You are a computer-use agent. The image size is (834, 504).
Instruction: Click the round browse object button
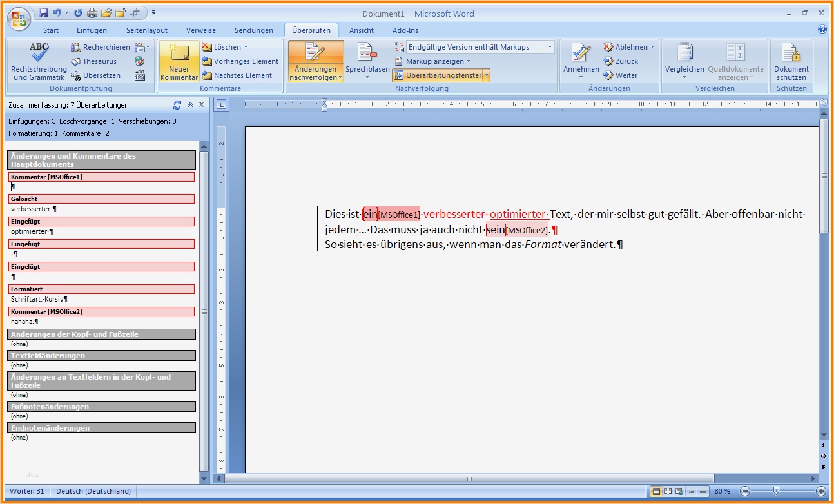[823, 456]
